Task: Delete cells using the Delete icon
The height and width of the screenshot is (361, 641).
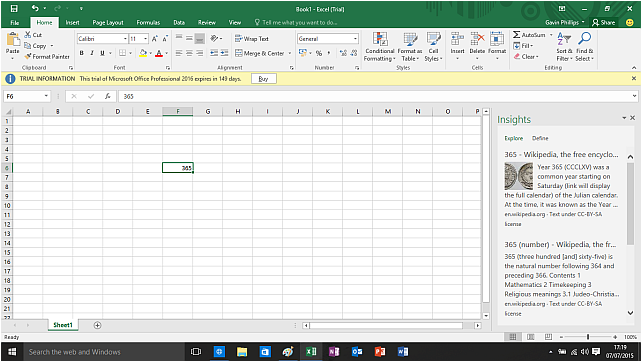Action: tap(477, 40)
